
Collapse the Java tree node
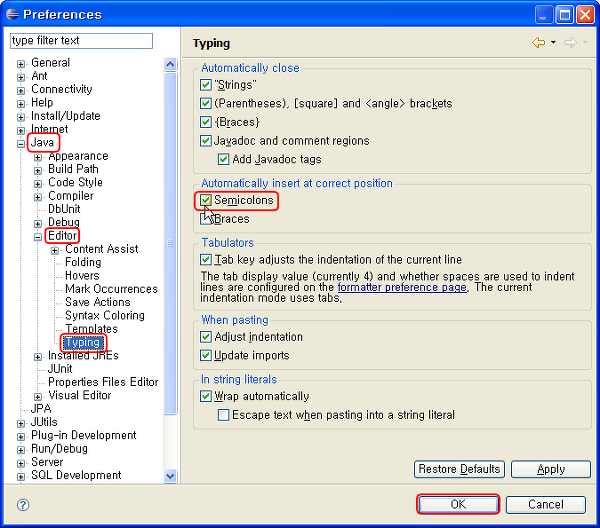21,144
